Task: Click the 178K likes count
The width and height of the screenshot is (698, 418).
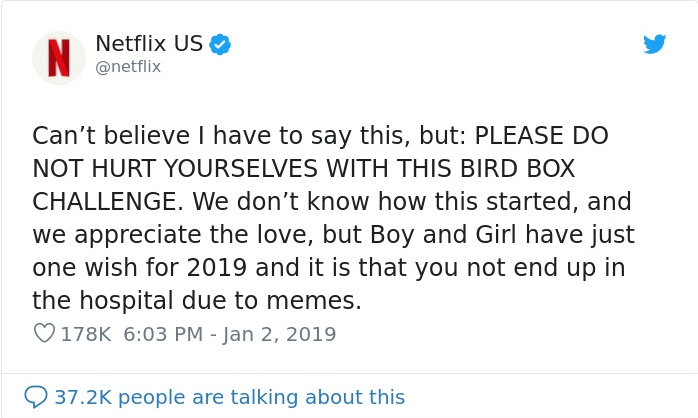Action: 86,334
